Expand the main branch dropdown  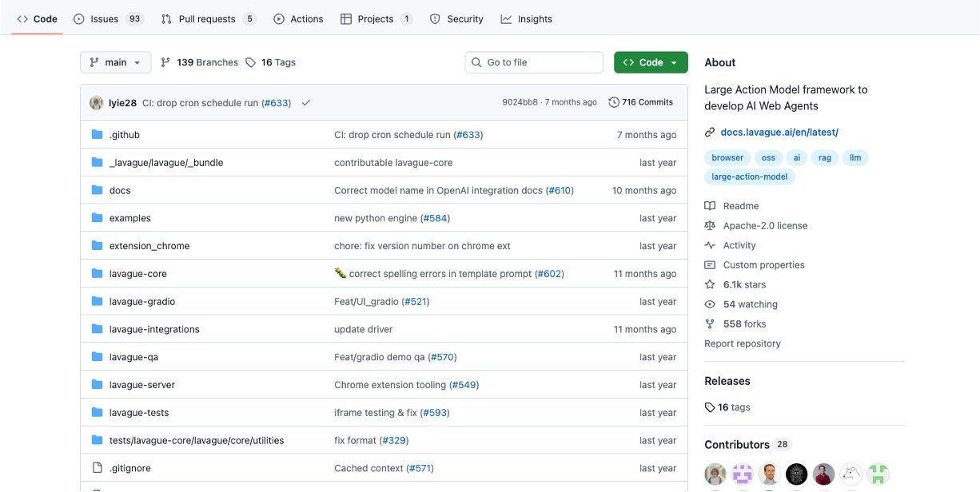point(115,62)
